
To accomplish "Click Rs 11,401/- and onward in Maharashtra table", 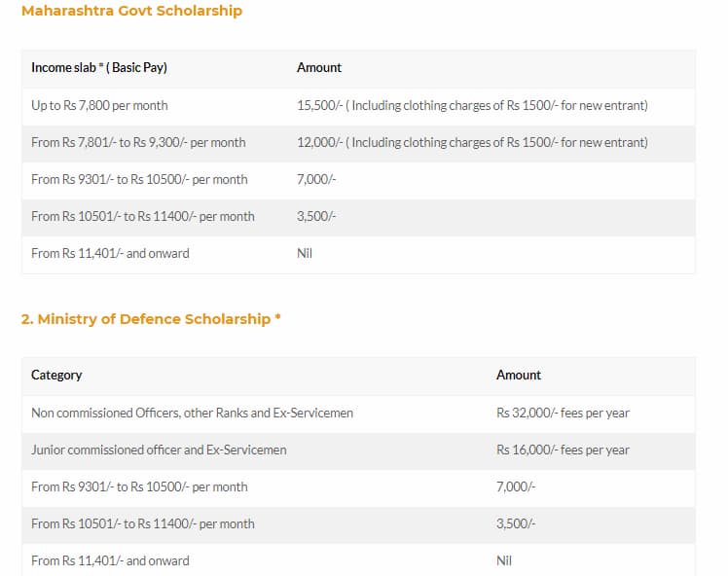I will [110, 253].
